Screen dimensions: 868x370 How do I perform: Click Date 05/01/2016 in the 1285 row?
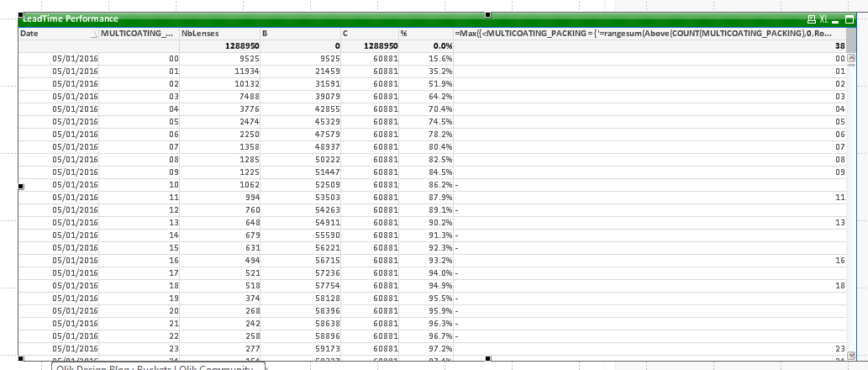[76, 160]
